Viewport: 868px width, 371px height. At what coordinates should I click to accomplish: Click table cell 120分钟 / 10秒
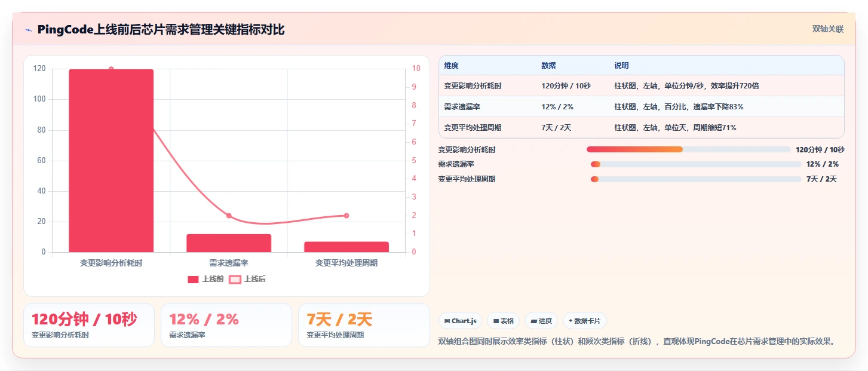573,86
